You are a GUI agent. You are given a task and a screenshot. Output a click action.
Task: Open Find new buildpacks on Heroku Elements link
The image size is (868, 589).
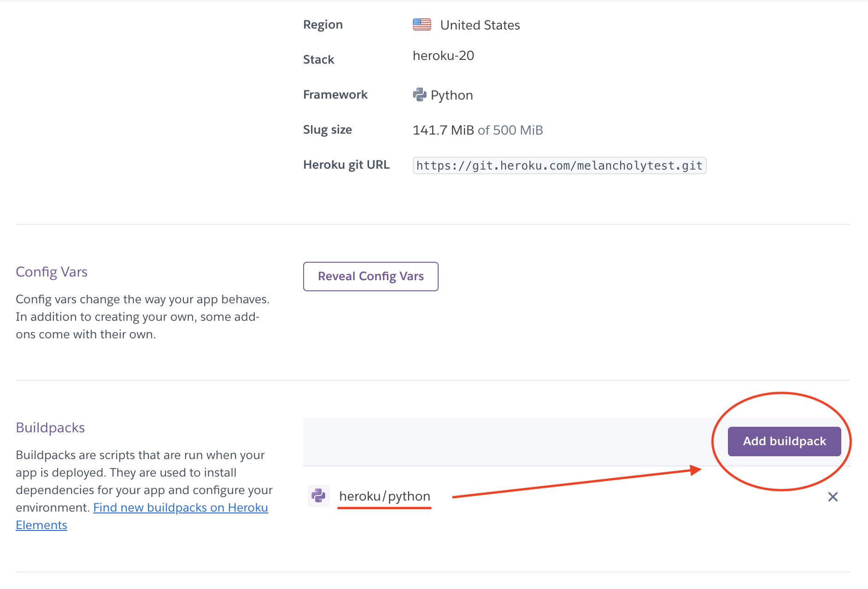pos(142,516)
